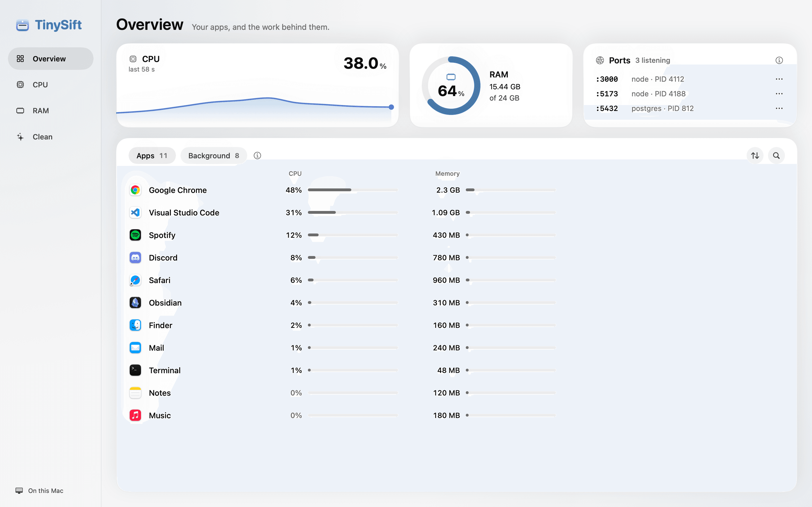Screen dimensions: 812x507
Task: Switch to the Background tab
Action: pyautogui.click(x=214, y=155)
